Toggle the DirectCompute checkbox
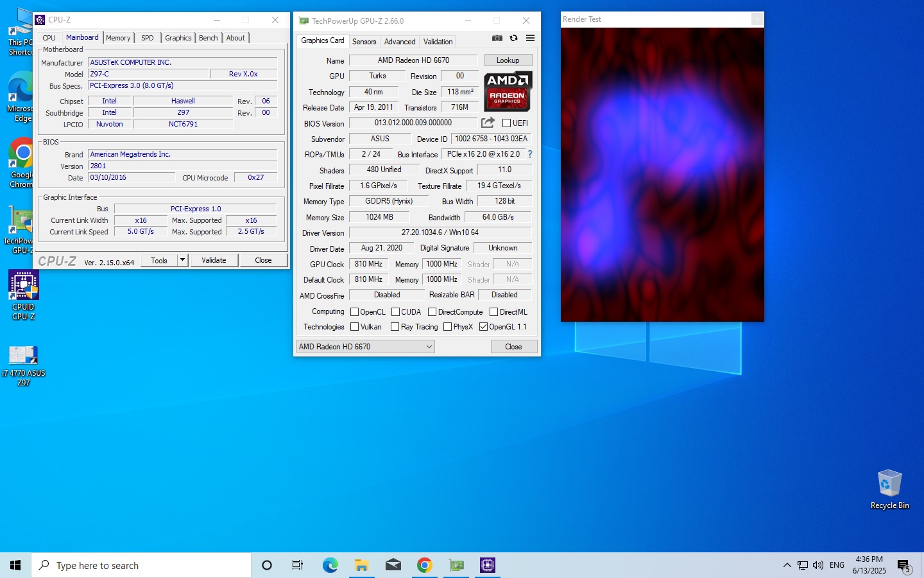 [x=432, y=312]
